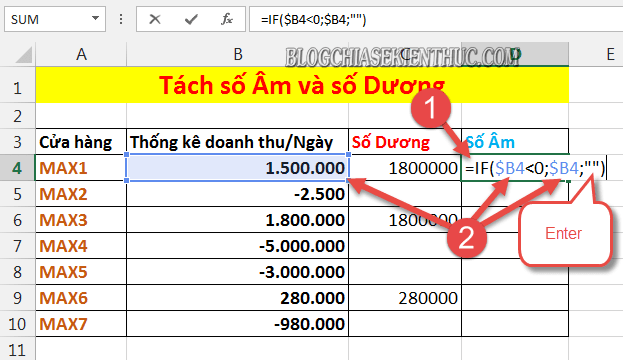Click empty Số Âm cell in MAX6 row

[x=515, y=298]
